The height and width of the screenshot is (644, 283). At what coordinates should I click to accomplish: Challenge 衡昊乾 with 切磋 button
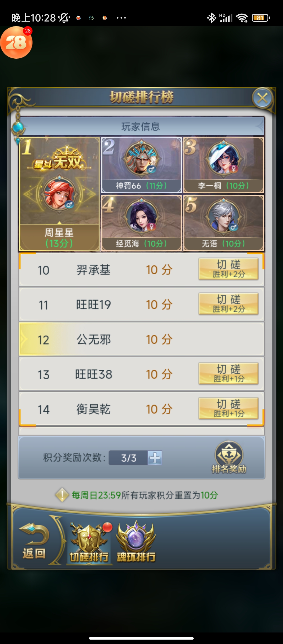tap(228, 408)
